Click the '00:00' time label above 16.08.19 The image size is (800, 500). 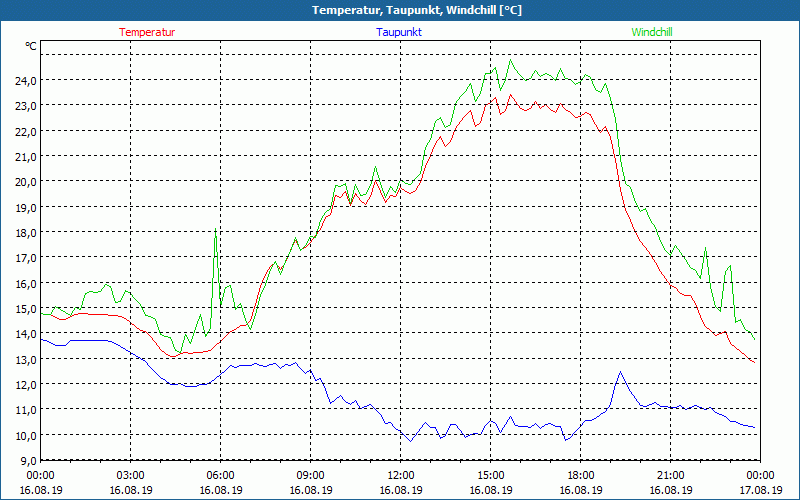40,476
